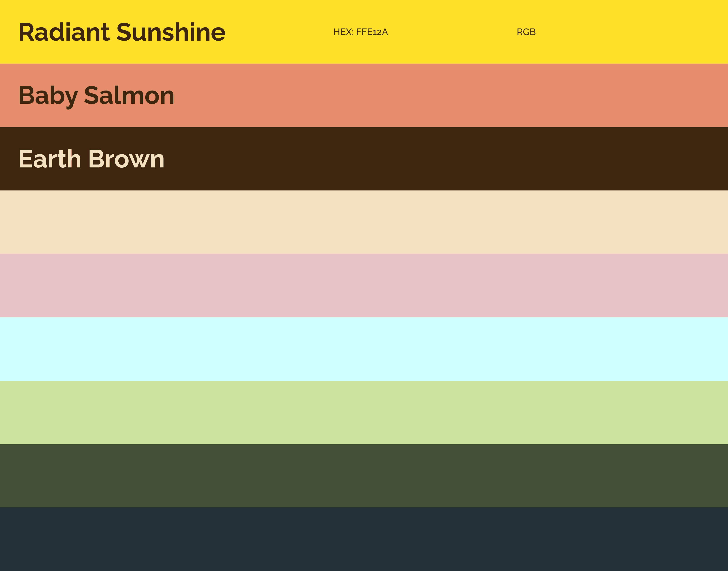
Task: Select the salmon orange color band
Action: [x=434, y=95]
